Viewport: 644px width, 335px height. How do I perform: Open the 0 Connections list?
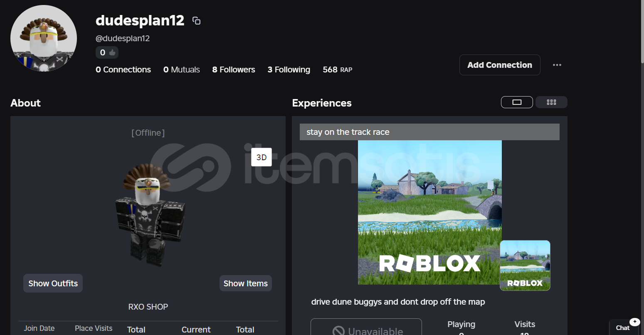[123, 69]
